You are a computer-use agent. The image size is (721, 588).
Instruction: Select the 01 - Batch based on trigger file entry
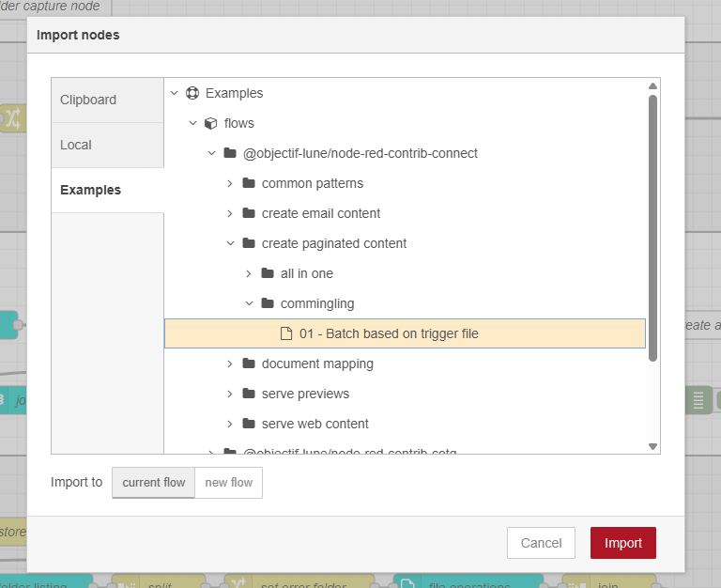[x=389, y=333]
